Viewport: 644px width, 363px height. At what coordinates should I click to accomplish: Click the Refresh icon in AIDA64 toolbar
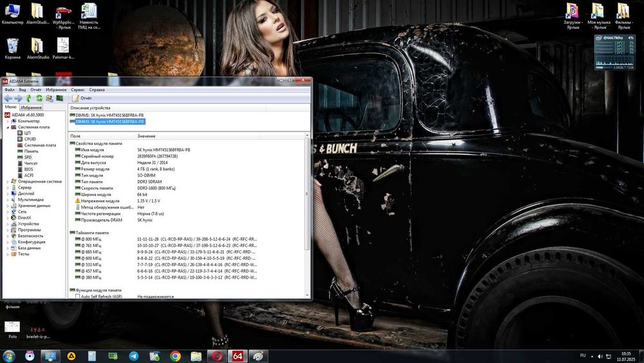pyautogui.click(x=39, y=98)
